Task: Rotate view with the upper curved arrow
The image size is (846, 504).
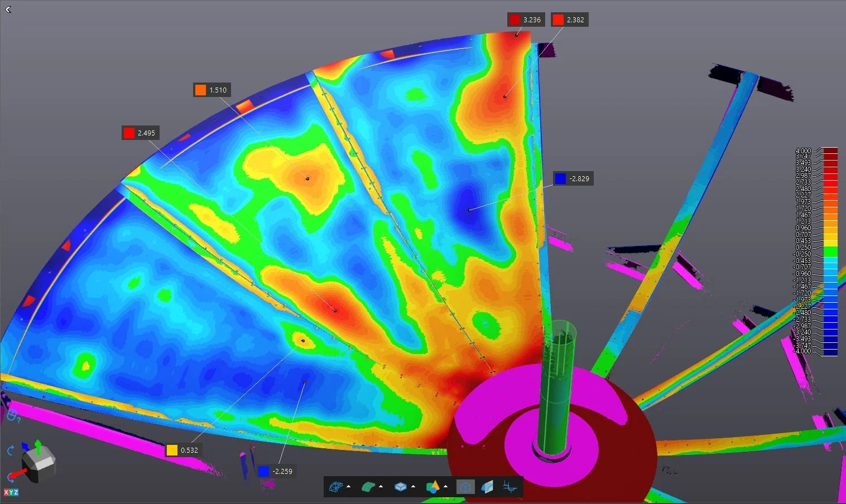Action: (x=10, y=450)
